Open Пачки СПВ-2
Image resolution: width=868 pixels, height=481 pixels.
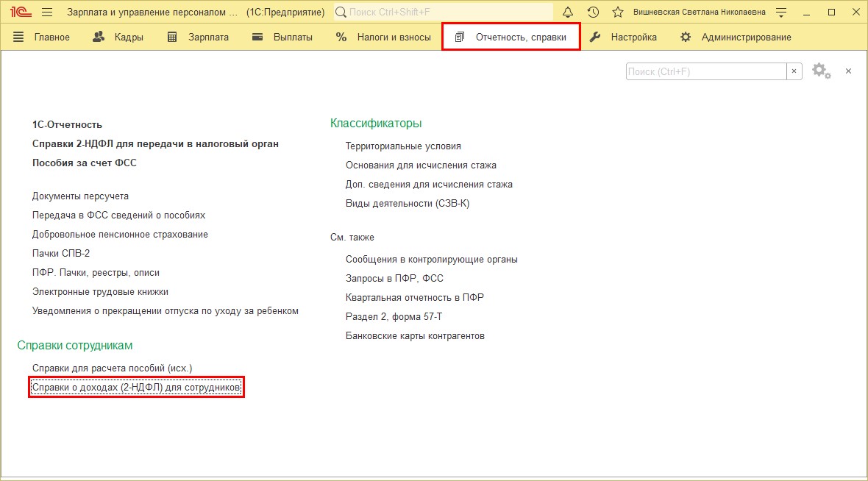coord(61,254)
